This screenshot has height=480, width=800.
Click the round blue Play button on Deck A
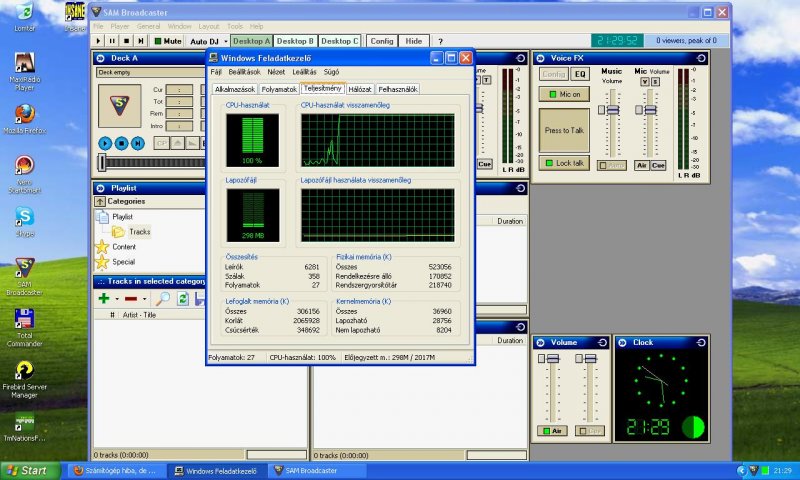(105, 144)
